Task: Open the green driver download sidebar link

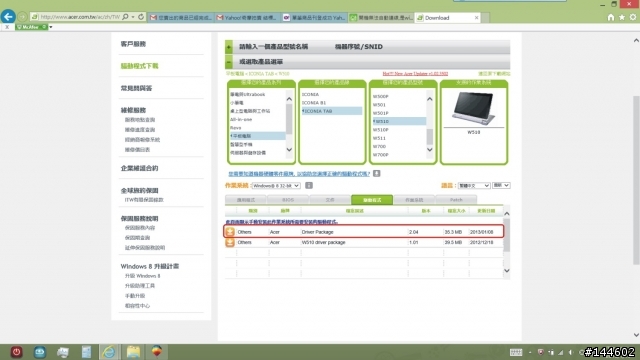Action: [140, 66]
